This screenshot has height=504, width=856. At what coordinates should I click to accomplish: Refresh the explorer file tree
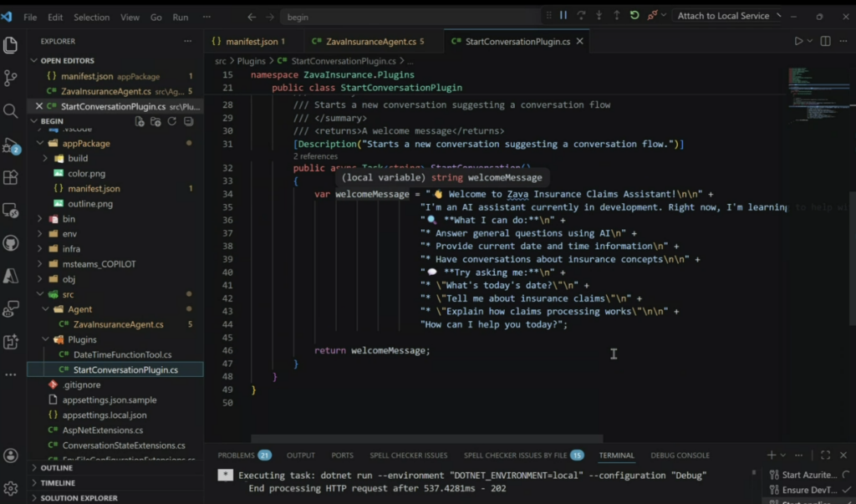(171, 121)
